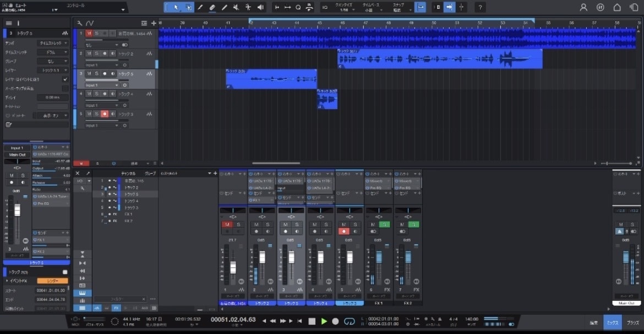This screenshot has width=644, height=334.
Task: Show automation with the curve icon
Action: coord(90,23)
